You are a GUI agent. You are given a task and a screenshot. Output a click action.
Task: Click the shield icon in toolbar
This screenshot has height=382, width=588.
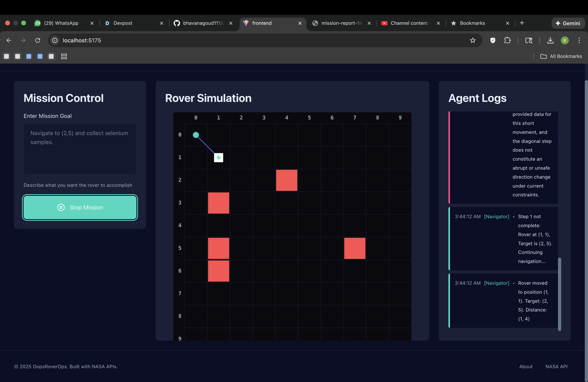493,40
